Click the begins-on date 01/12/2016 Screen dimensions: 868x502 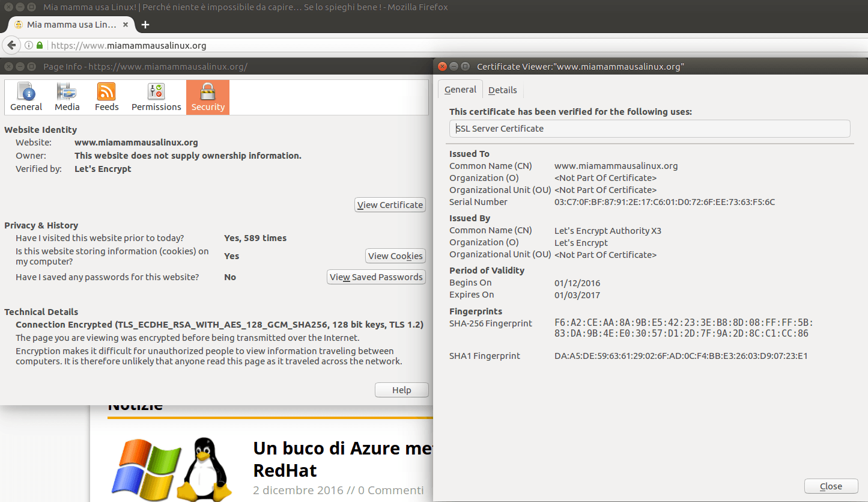pyautogui.click(x=577, y=283)
